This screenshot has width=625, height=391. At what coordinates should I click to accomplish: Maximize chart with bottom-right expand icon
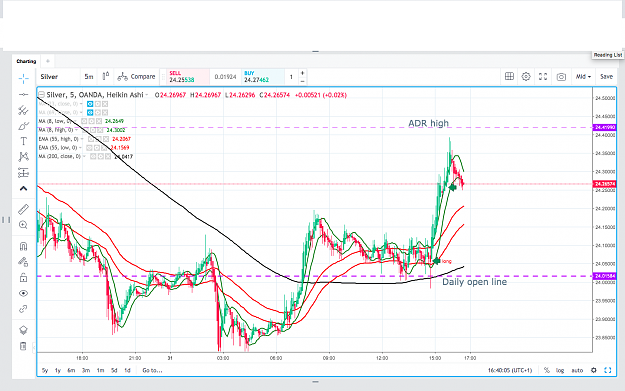[608, 370]
